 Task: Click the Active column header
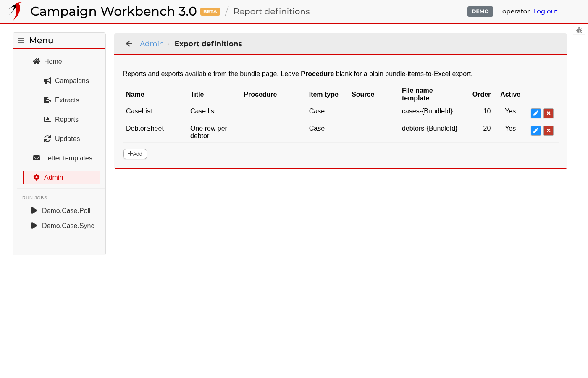pyautogui.click(x=510, y=94)
